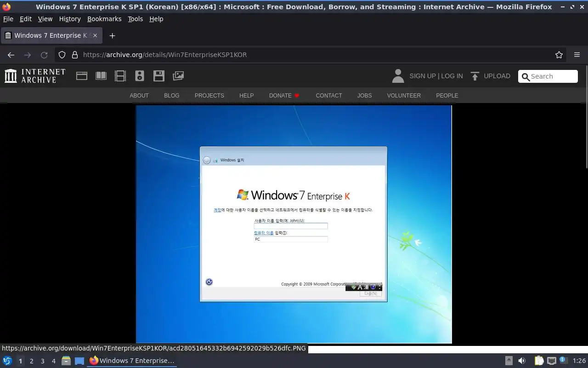Viewport: 588px width, 368px height.
Task: Open the HELP navigation link
Action: click(247, 96)
